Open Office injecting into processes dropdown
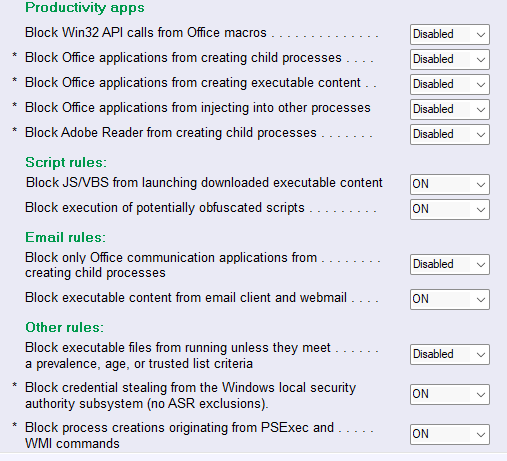The image size is (507, 461). (x=450, y=109)
